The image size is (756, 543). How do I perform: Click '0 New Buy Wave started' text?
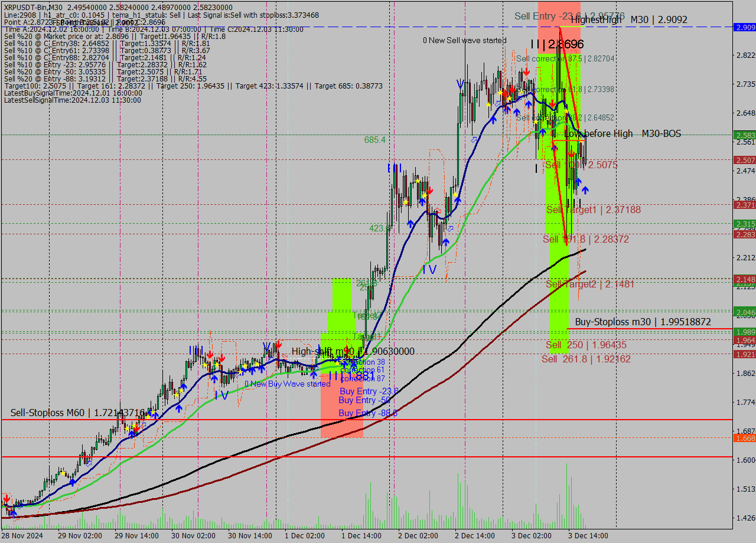click(x=288, y=384)
